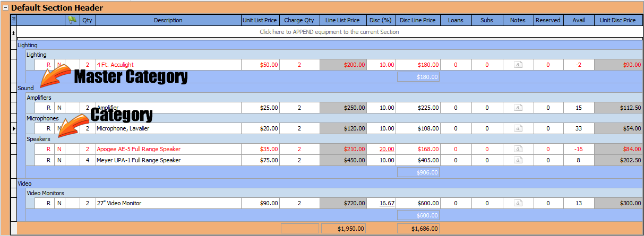Open notes icon for 27" Video Monitor

518,203
